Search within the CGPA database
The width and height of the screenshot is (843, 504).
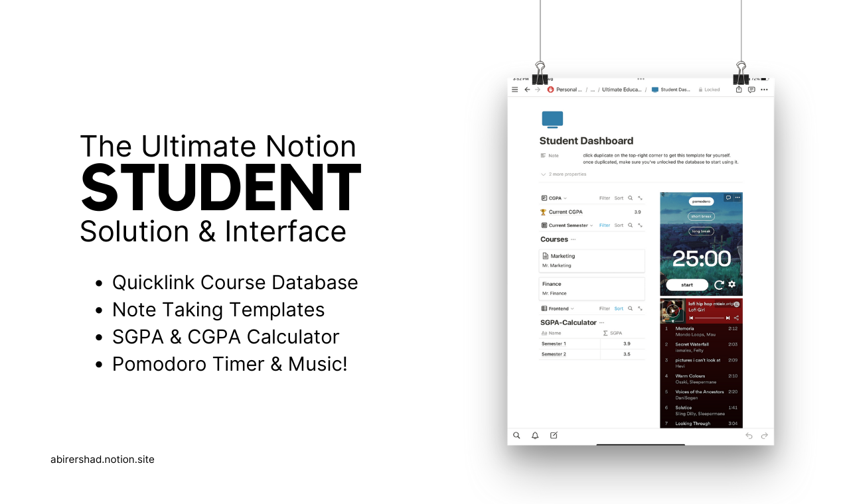631,198
